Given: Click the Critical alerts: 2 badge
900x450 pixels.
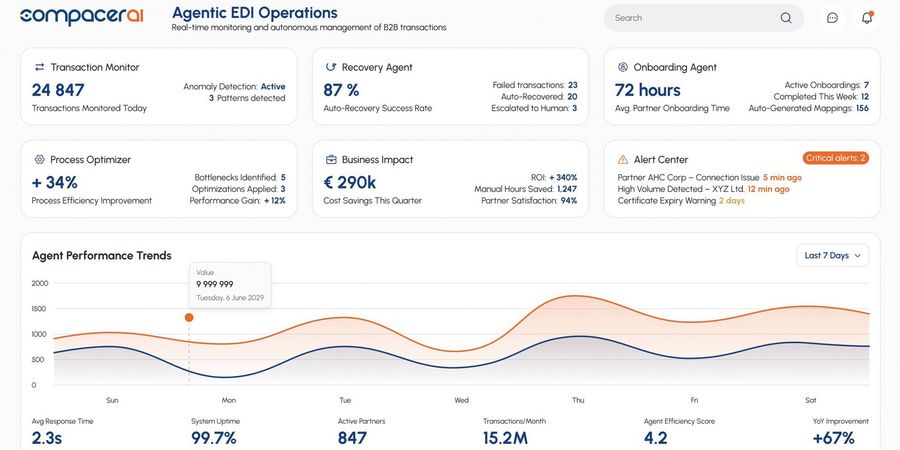Looking at the screenshot, I should click(834, 158).
